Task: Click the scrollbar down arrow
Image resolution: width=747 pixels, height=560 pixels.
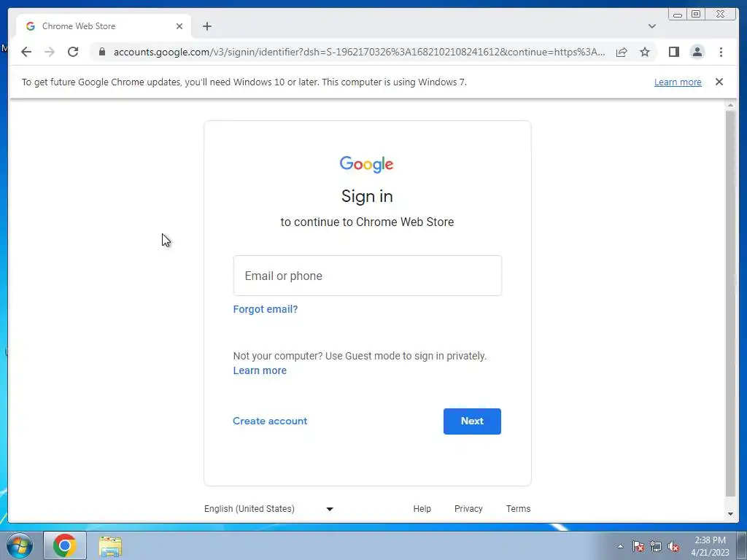Action: point(730,514)
